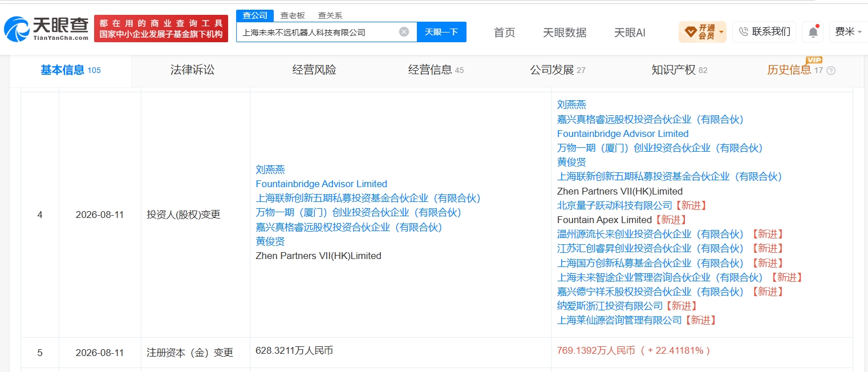Open 纳爱斯浙江投资有限公司 link

[x=610, y=306]
